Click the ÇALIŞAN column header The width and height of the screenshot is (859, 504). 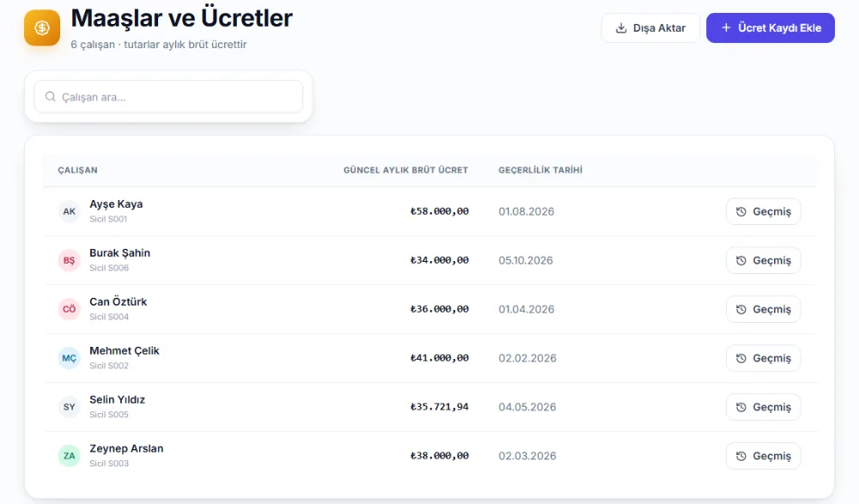(x=78, y=170)
